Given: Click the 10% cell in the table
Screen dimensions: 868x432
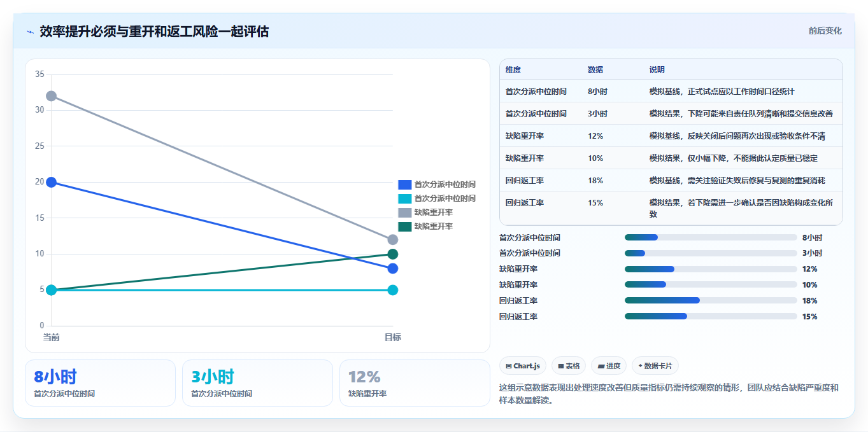Looking at the screenshot, I should (x=595, y=158).
